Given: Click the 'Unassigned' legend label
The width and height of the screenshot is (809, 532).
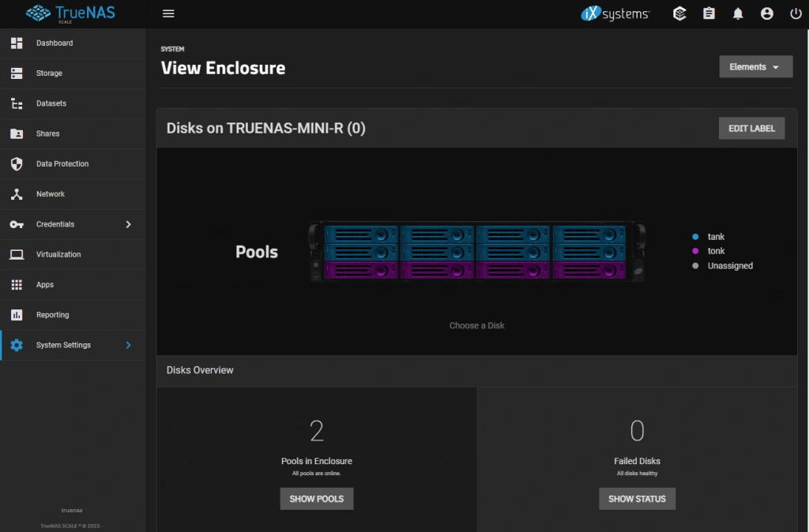Looking at the screenshot, I should (730, 266).
